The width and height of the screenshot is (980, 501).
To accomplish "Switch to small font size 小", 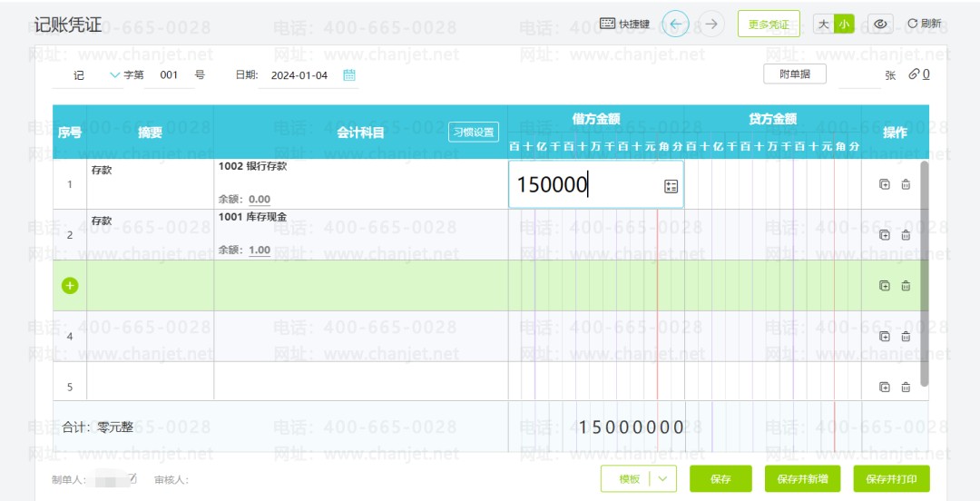I will point(844,24).
